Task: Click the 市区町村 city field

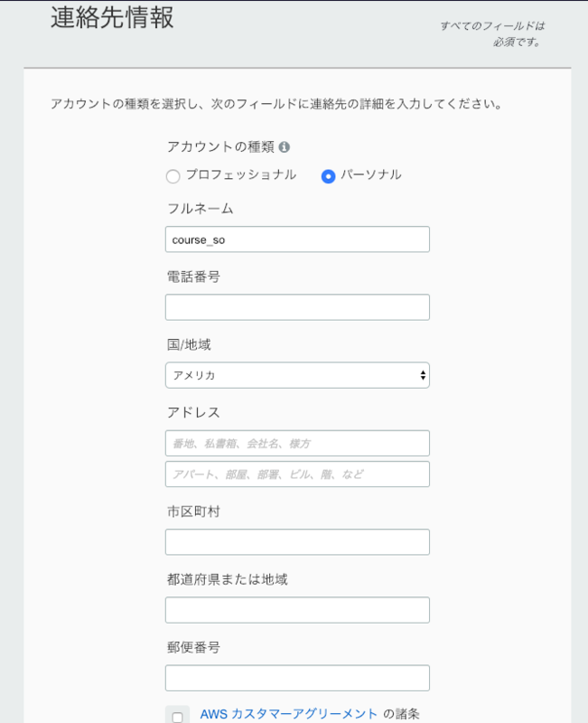Action: (x=296, y=541)
